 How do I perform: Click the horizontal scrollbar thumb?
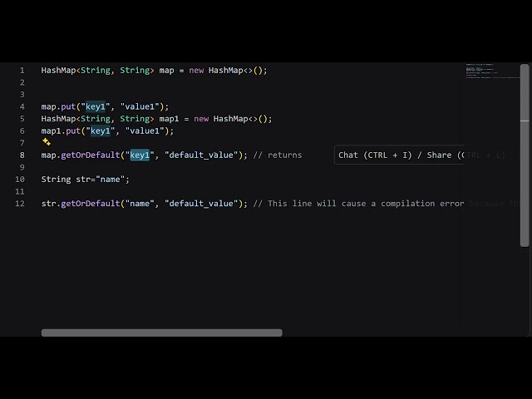[x=162, y=332]
